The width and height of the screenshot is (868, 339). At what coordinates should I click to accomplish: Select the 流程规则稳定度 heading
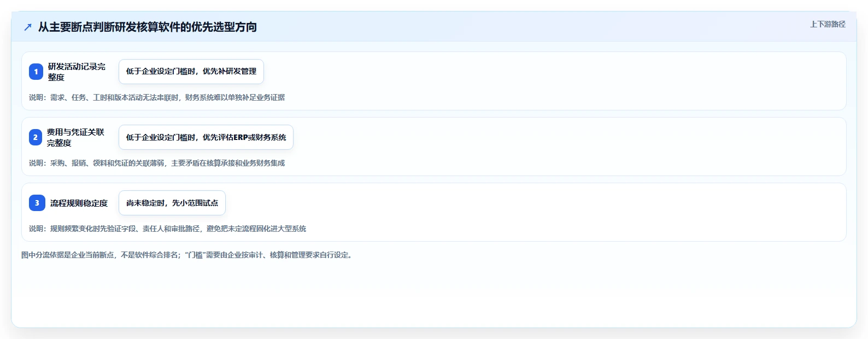click(79, 203)
